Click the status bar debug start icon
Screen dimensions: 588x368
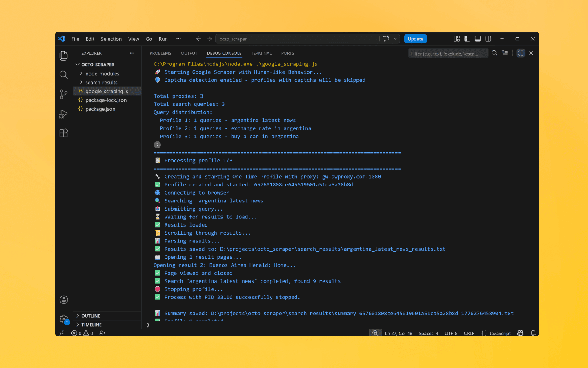tap(102, 333)
